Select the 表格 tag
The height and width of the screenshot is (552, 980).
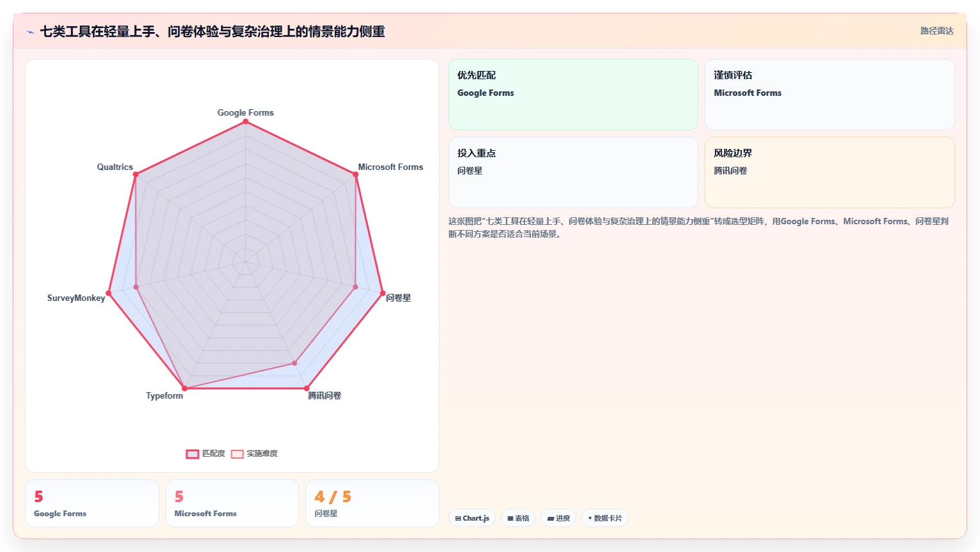[x=518, y=518]
